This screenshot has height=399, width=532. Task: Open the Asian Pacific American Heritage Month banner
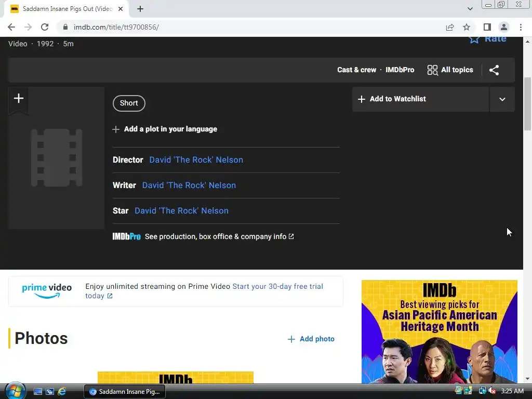440,331
